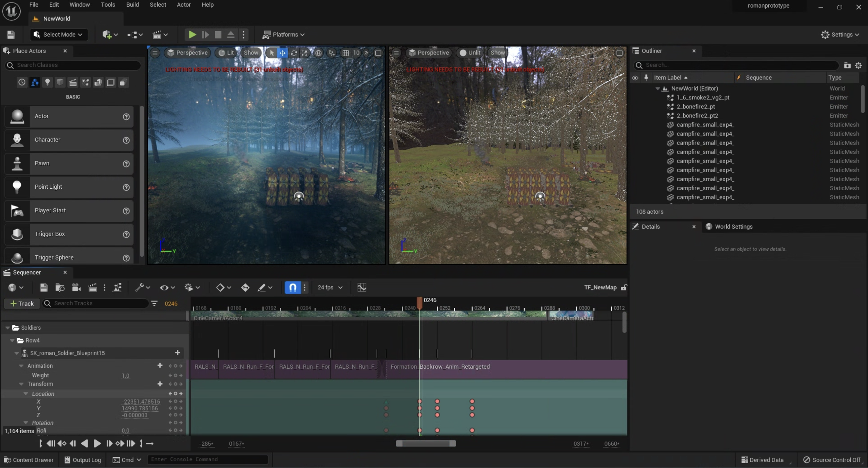Select the rotate tool in the viewport toolbar

pos(294,53)
